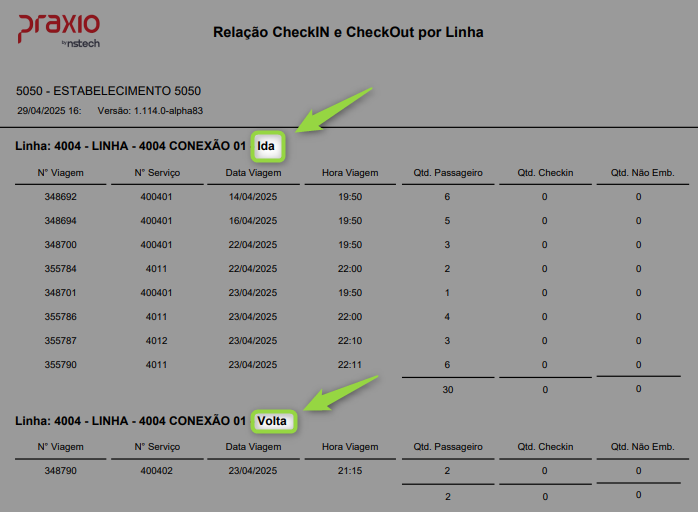Select the report title 'Relação CheckIN e CheckOut por Linha'
Screen dimensions: 698x512
pyautogui.click(x=348, y=32)
